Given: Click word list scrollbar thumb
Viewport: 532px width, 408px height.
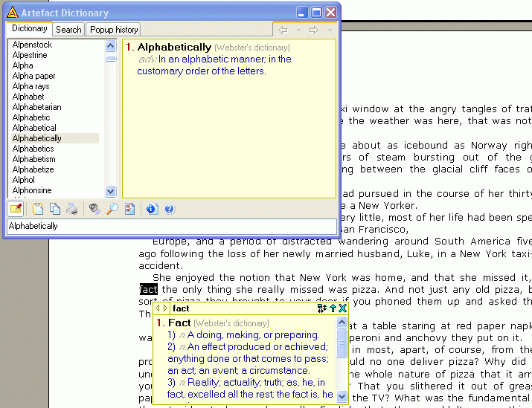Looking at the screenshot, I should click(111, 59).
